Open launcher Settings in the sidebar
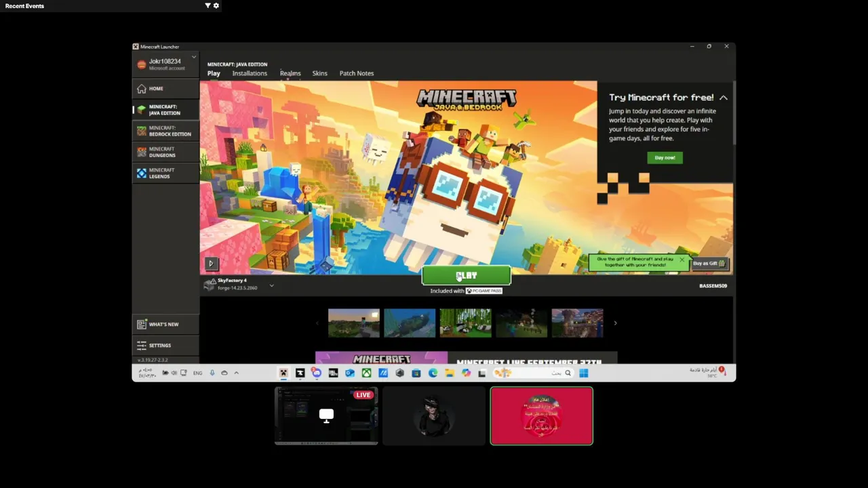The image size is (868, 488). click(x=165, y=346)
